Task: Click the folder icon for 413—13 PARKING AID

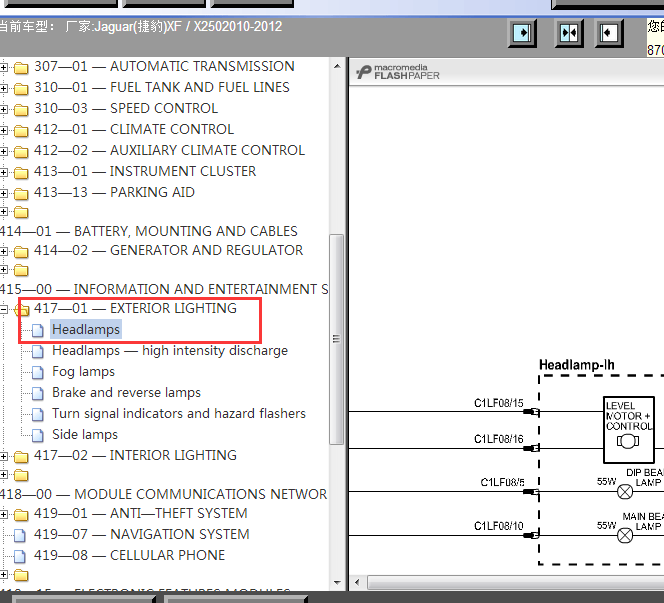Action: tap(21, 193)
